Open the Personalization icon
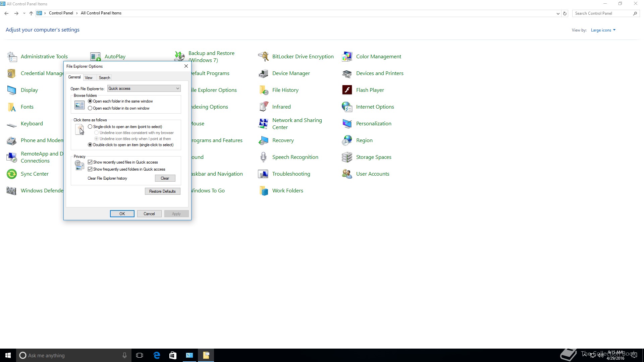644x362 pixels. coord(347,124)
